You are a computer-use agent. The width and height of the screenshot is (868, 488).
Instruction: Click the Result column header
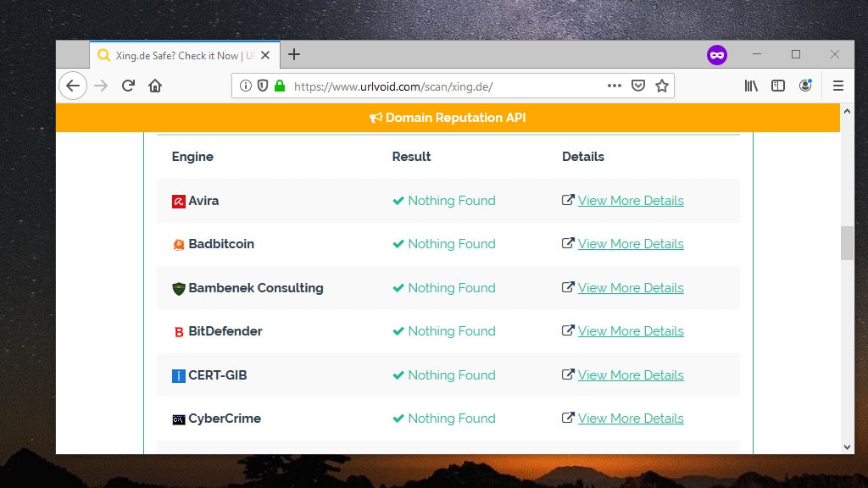coord(411,157)
